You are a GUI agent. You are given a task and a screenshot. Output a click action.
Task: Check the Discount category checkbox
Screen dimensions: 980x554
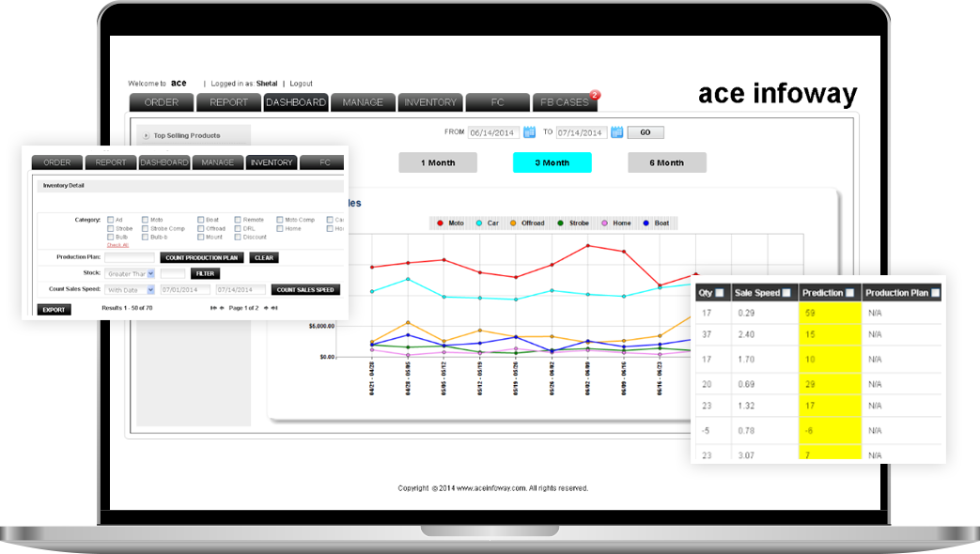[238, 238]
